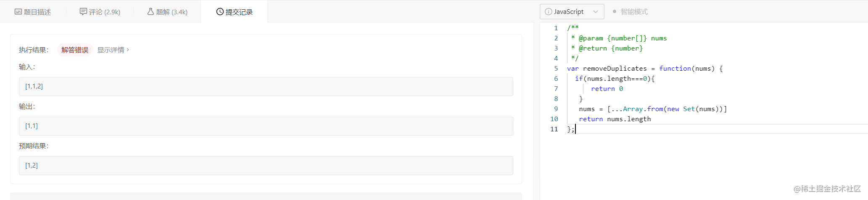Toggle 智能模式 smart mode
This screenshot has height=200, width=868.
[x=630, y=12]
